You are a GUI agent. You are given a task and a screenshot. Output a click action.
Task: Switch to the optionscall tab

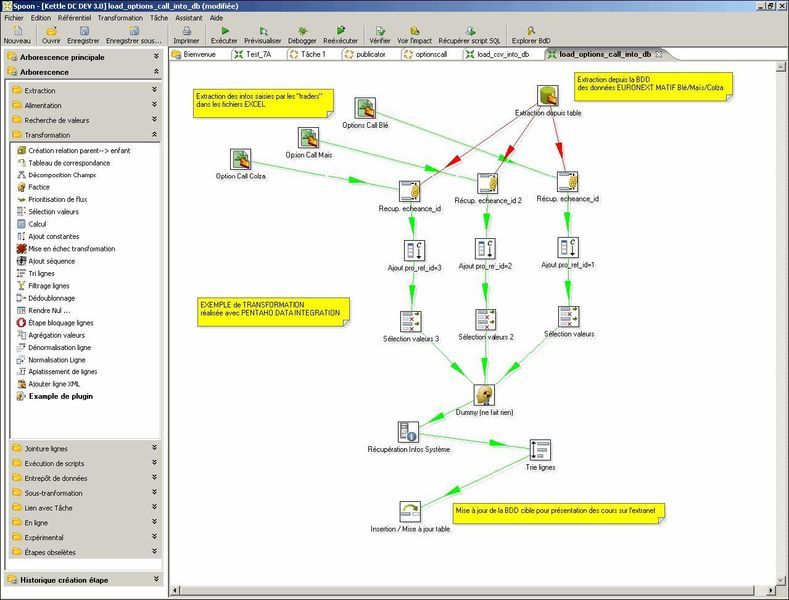point(424,54)
